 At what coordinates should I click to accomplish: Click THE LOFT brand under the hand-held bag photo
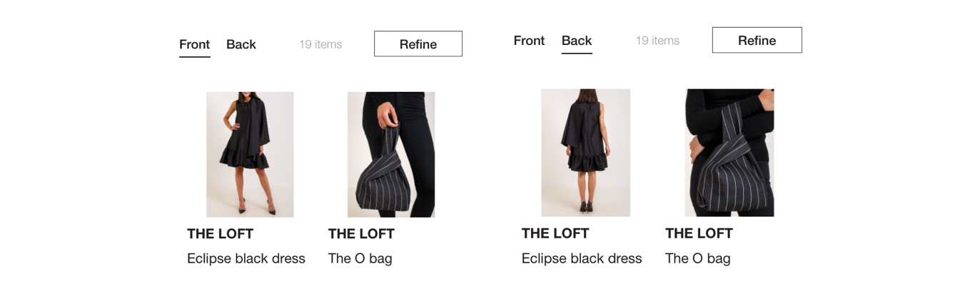361,234
